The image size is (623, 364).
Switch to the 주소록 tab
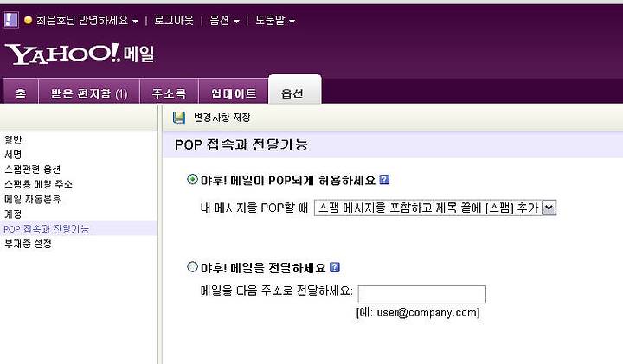click(x=170, y=92)
